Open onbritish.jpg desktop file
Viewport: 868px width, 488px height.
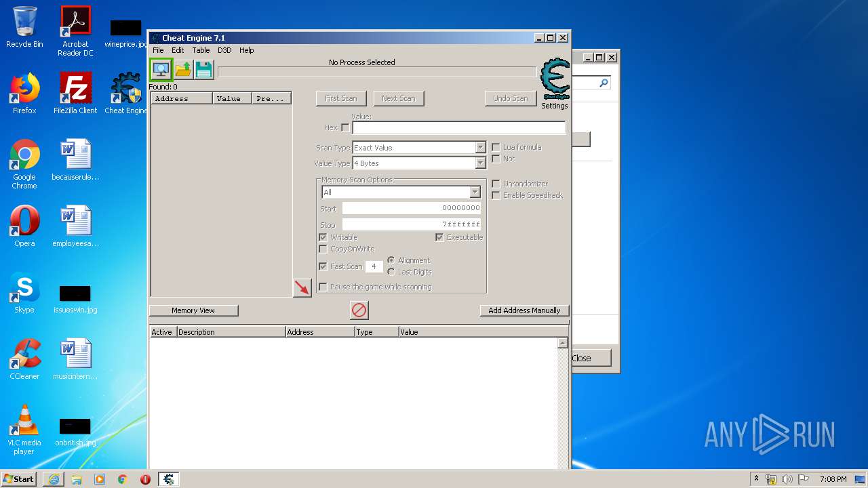(75, 431)
